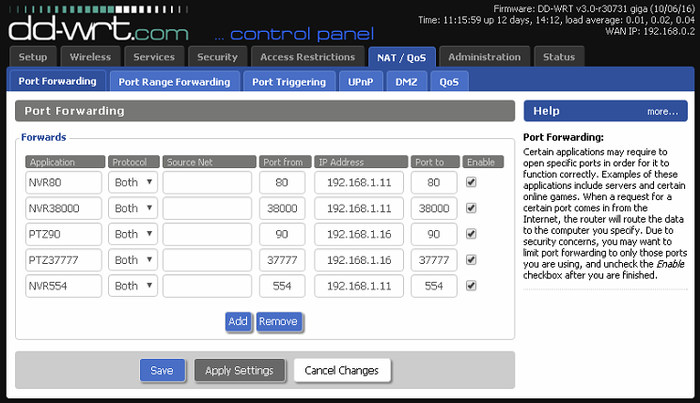This screenshot has height=403, width=700.
Task: Expand Protocol dropdown for NVR38000
Action: tap(133, 208)
